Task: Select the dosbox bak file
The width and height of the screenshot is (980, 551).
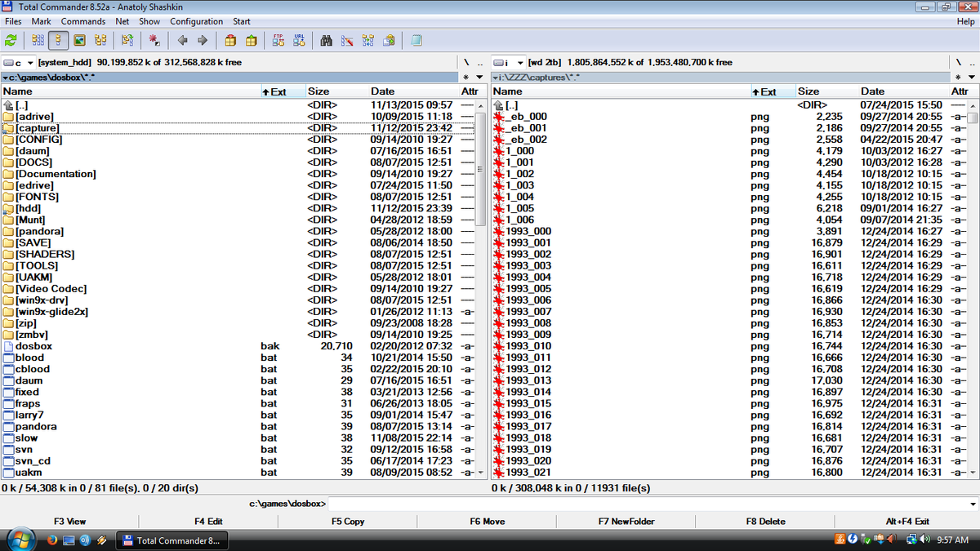Action: (238, 346)
